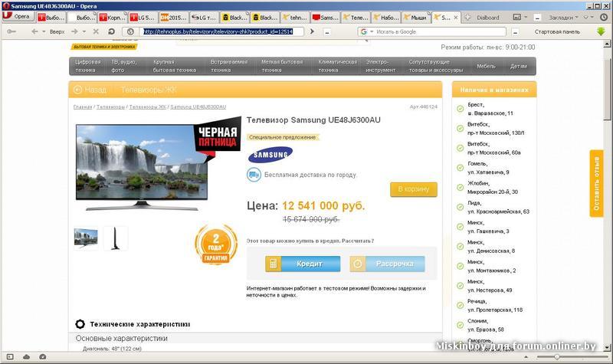Select the front view TV thumbnail
The width and height of the screenshot is (613, 364).
click(x=86, y=238)
